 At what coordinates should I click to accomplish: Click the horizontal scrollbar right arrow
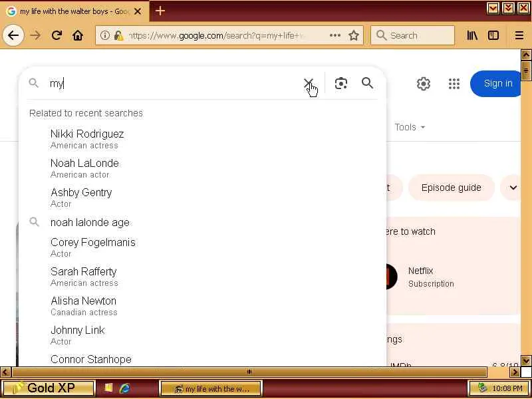[515, 372]
